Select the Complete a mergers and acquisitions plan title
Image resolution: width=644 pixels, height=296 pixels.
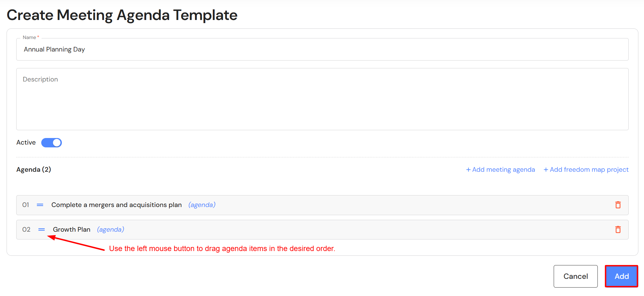117,205
